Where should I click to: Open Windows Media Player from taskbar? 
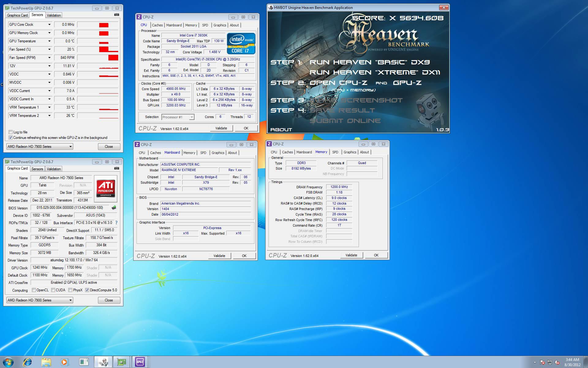[65, 362]
